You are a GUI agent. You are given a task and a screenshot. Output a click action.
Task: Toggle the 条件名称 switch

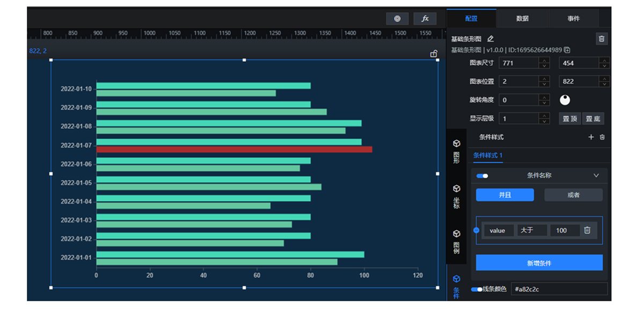coord(482,175)
